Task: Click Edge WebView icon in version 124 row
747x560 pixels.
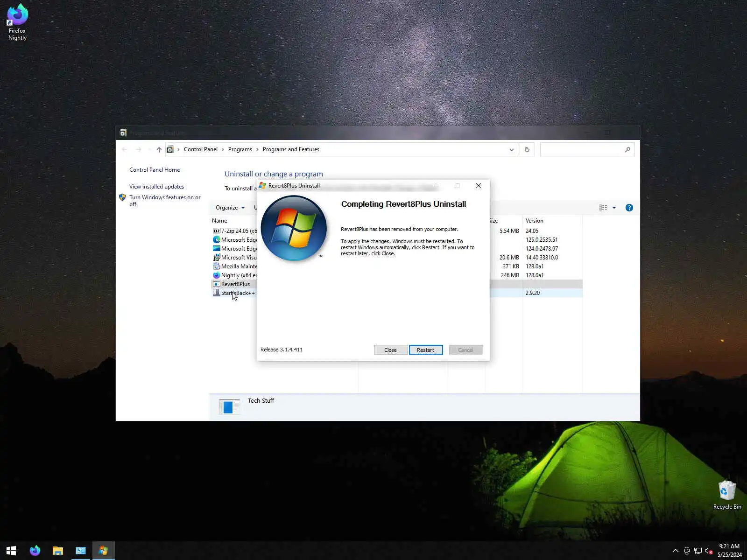Action: coord(216,248)
